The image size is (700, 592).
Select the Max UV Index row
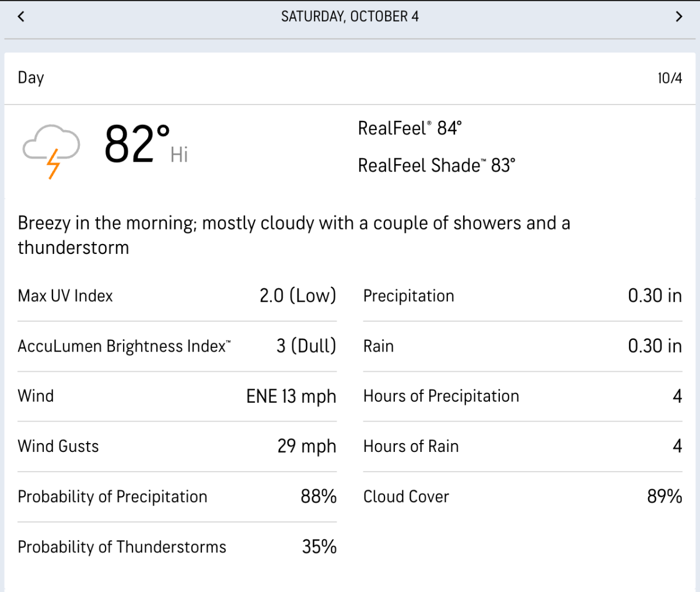point(177,296)
